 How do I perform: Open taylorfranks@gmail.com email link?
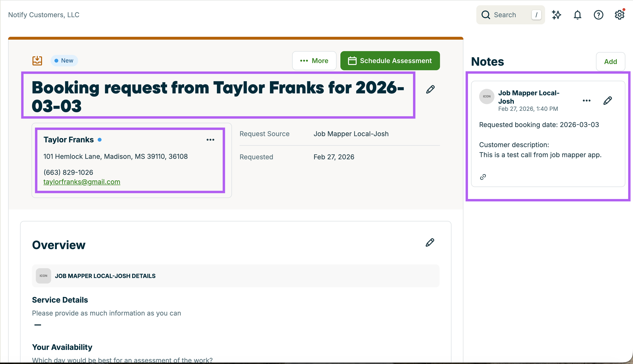click(82, 182)
